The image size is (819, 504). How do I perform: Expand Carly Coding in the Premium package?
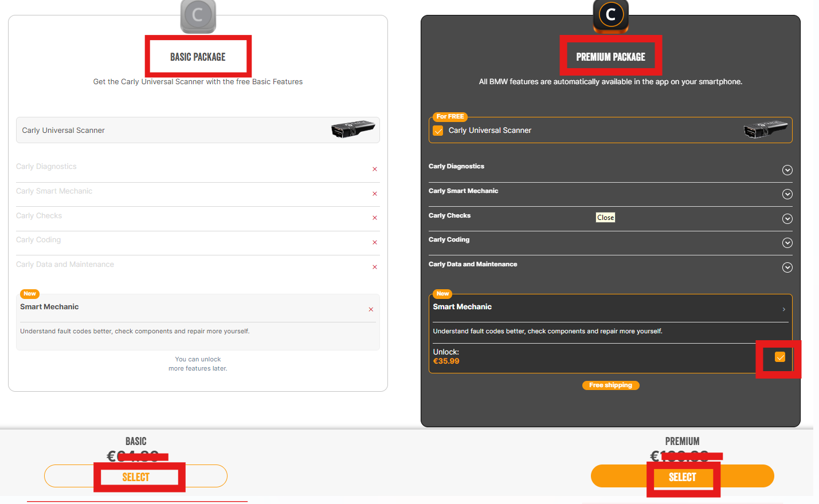click(x=787, y=243)
